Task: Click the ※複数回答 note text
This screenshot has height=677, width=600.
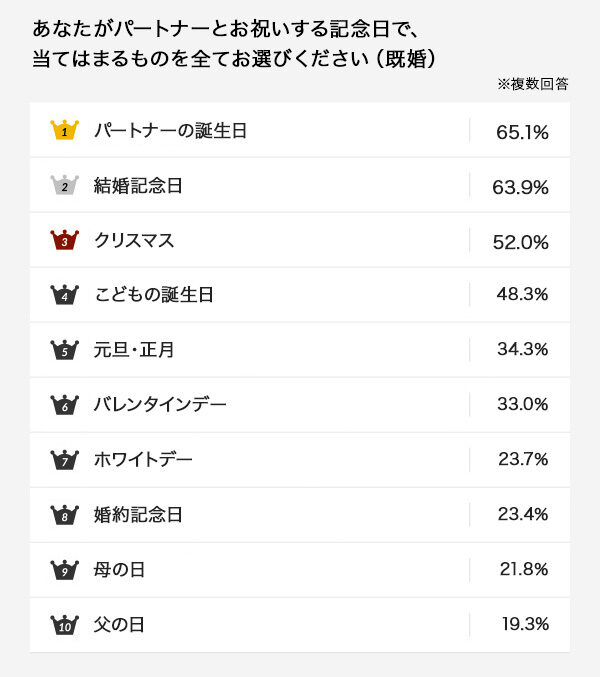Action: (532, 84)
